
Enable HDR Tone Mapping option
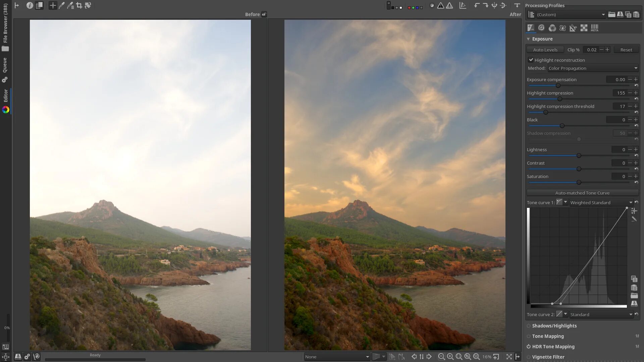coord(529,346)
